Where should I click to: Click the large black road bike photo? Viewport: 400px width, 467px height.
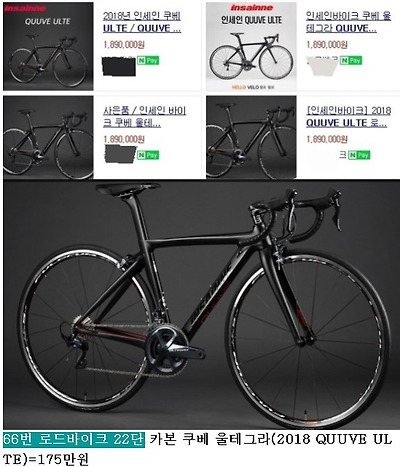click(201, 305)
